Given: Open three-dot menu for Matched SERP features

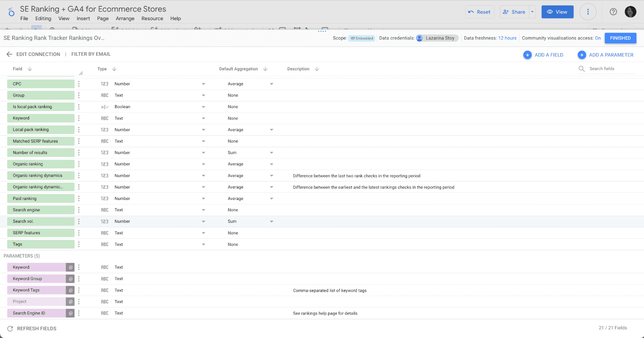Looking at the screenshot, I should tap(79, 141).
